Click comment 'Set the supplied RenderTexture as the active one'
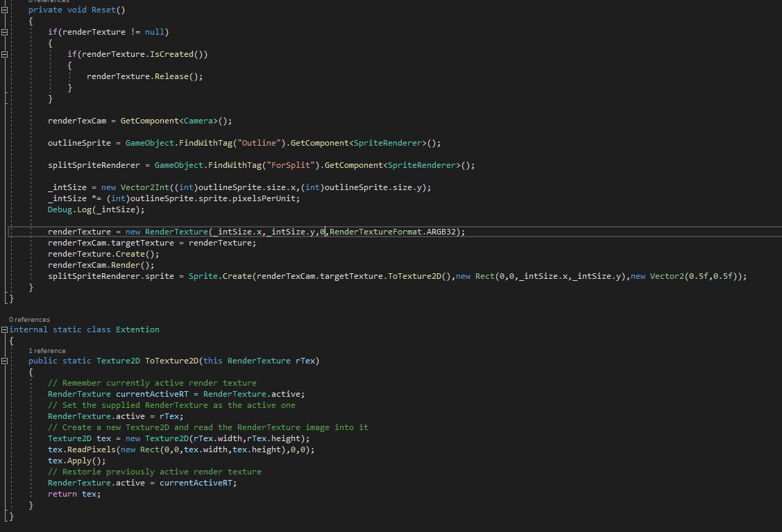Image resolution: width=782 pixels, height=532 pixels. [x=171, y=405]
